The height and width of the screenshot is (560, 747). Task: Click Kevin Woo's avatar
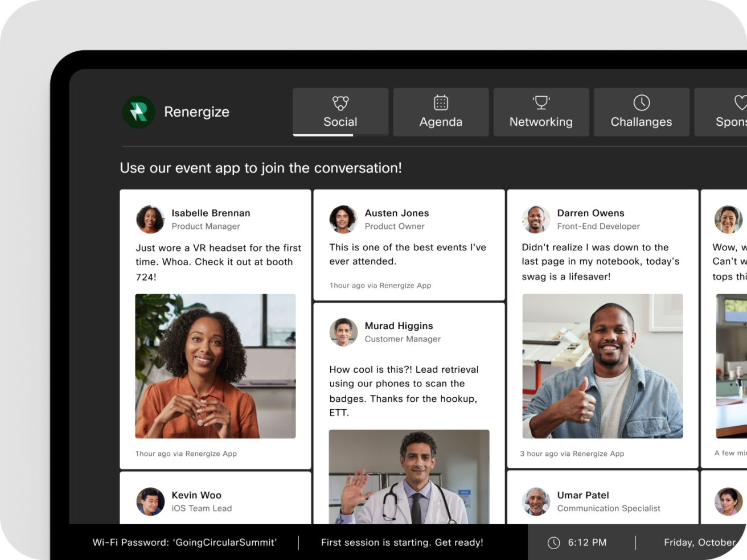pyautogui.click(x=150, y=501)
